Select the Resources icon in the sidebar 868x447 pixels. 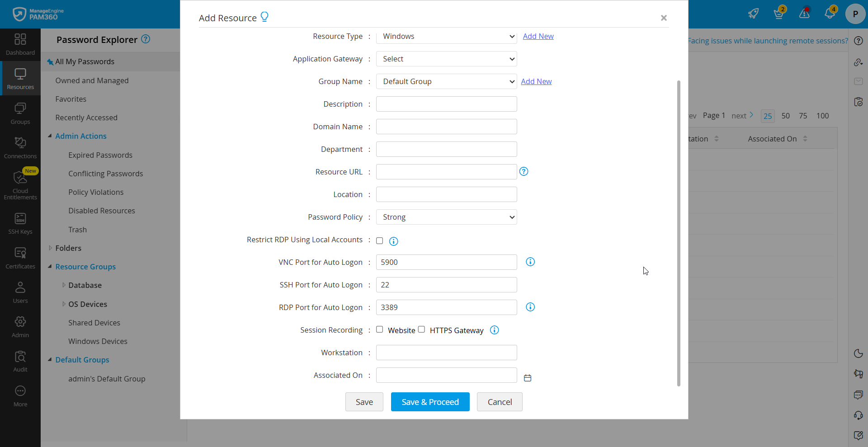pos(20,78)
